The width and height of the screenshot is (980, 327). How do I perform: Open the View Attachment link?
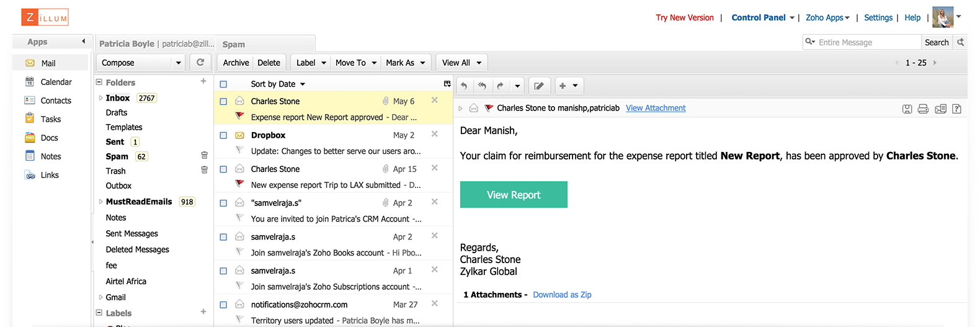(656, 108)
